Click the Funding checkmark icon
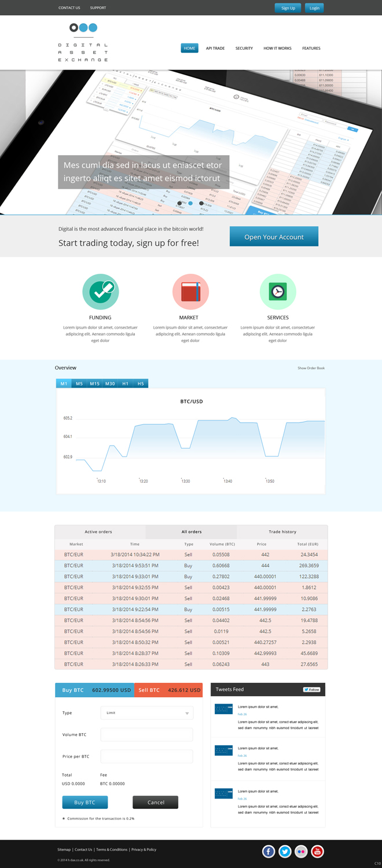Screen dimensions: 382x868 pyautogui.click(x=101, y=292)
